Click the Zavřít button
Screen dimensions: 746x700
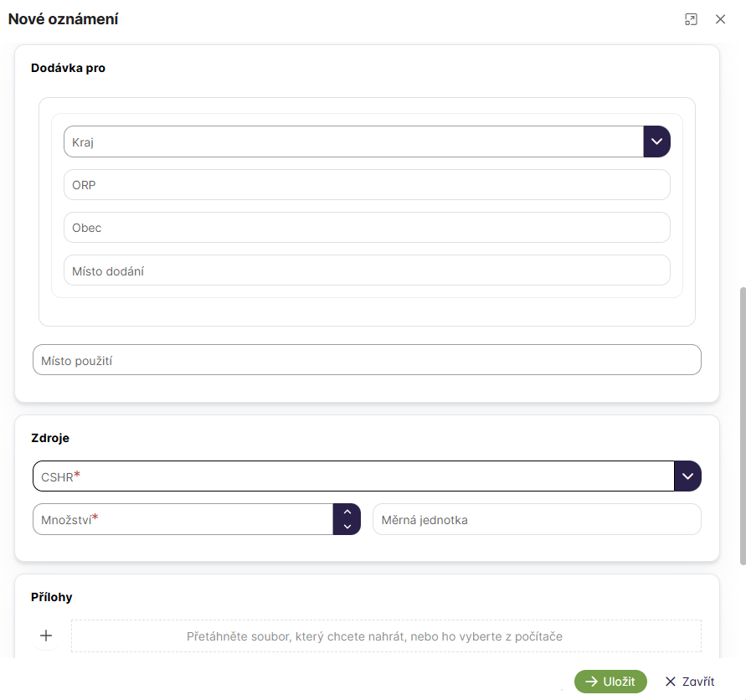click(689, 682)
